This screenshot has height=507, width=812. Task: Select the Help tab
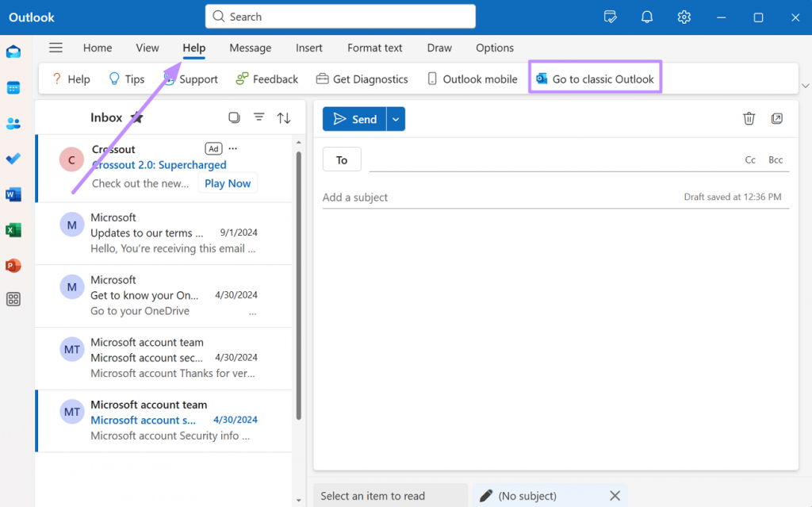click(x=193, y=48)
